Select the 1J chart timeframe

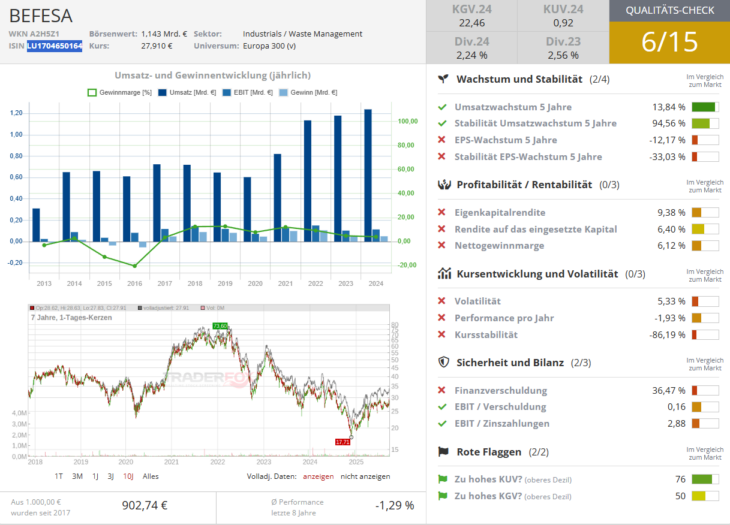95,476
